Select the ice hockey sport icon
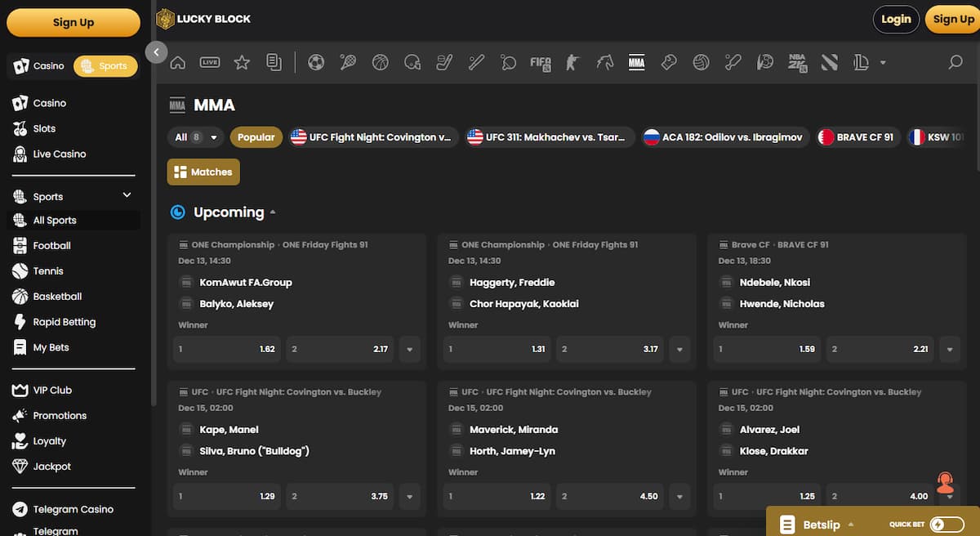980x536 pixels. click(x=444, y=62)
